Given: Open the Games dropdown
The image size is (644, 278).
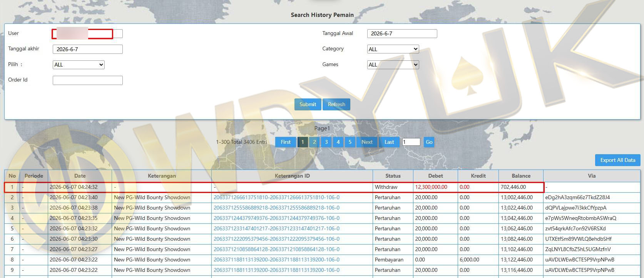Looking at the screenshot, I should pyautogui.click(x=393, y=65).
